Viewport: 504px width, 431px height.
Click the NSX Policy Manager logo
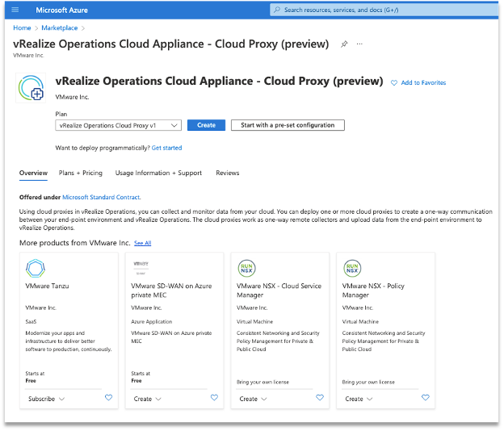(x=352, y=268)
